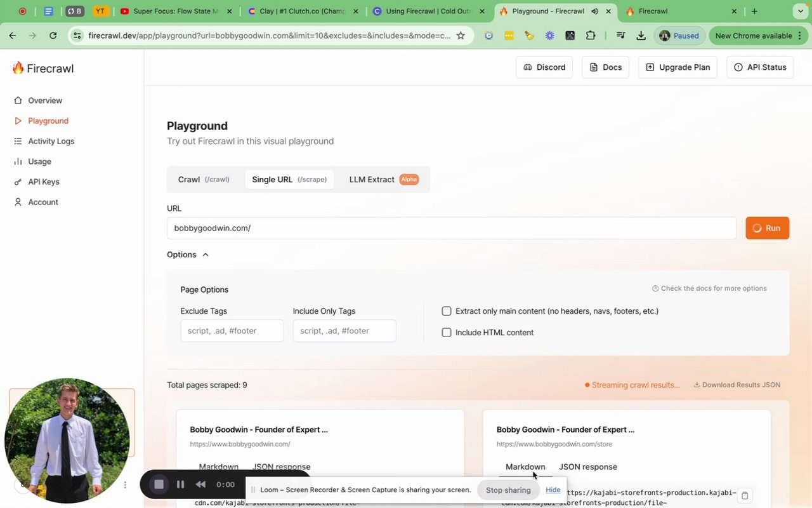Enable Extract only main content checkbox
The width and height of the screenshot is (812, 508).
coord(447,311)
